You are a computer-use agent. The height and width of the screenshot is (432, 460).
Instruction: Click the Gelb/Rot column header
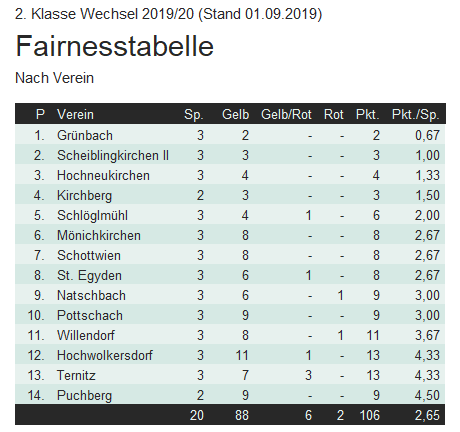[286, 114]
